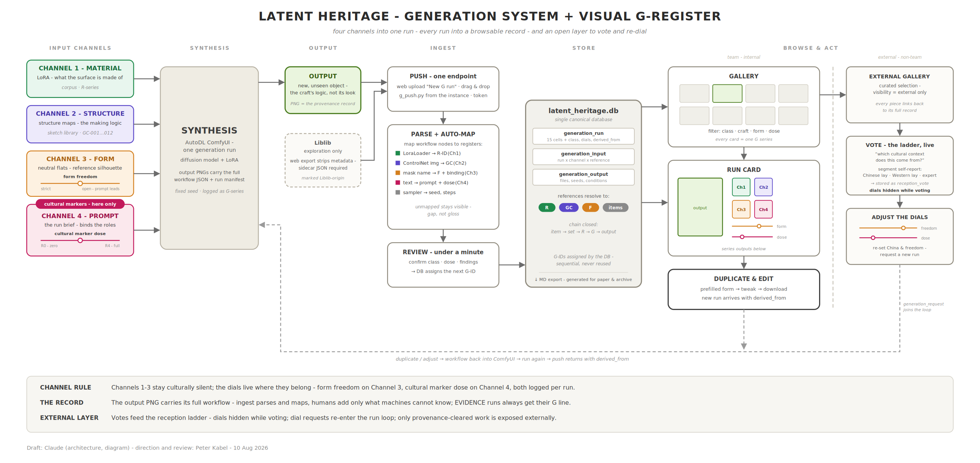This screenshot has height=463, width=980.
Task: Click the latent_heritage.db title
Action: click(583, 111)
